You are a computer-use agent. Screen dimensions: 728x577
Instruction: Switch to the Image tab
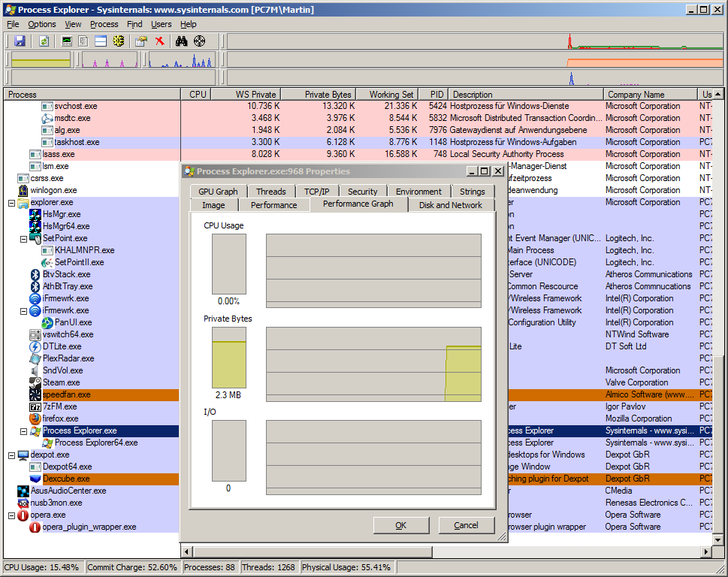coord(213,205)
